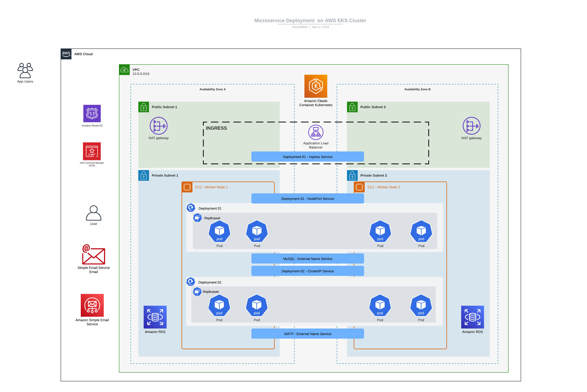Select the VPC cloud icon
The height and width of the screenshot is (392, 587).
(x=124, y=70)
